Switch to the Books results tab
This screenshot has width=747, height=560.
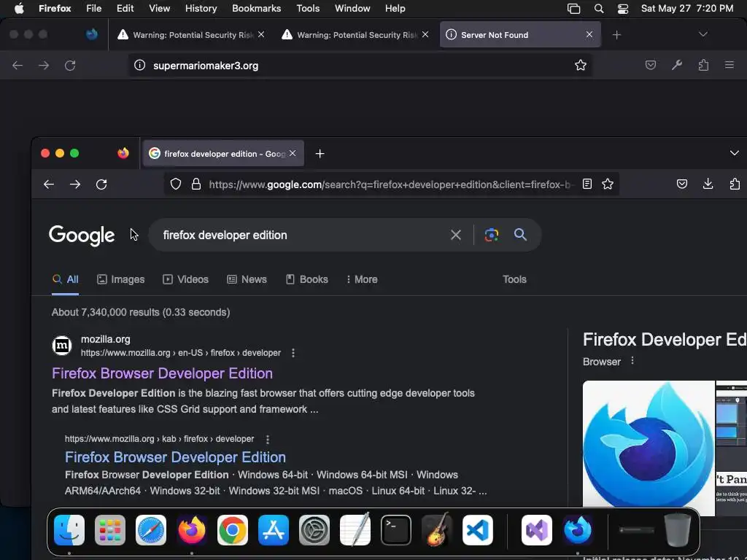pyautogui.click(x=307, y=279)
